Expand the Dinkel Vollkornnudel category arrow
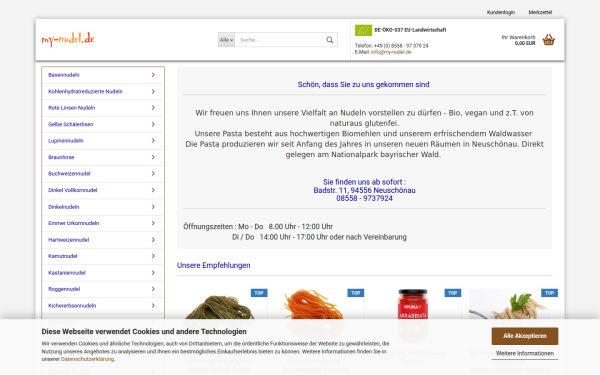 point(153,190)
